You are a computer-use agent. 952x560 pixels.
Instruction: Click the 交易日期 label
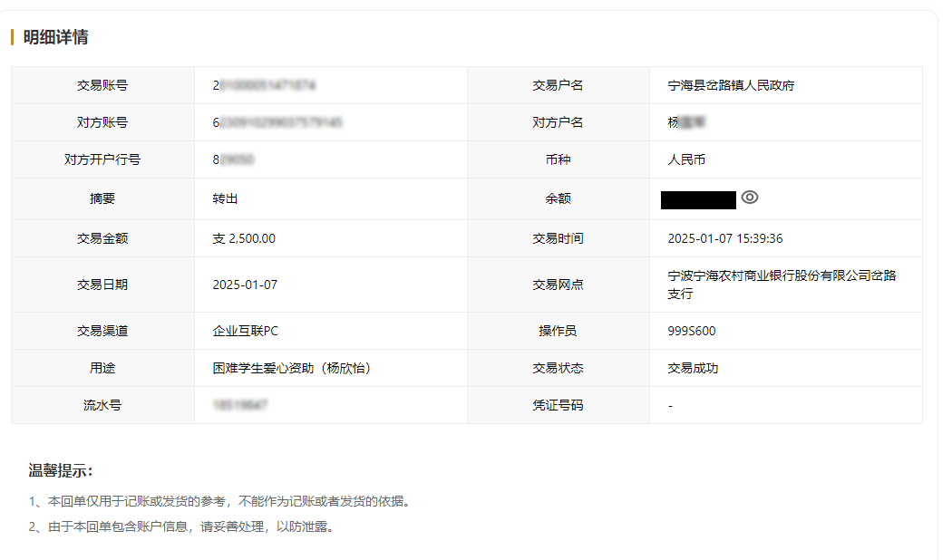(x=102, y=285)
